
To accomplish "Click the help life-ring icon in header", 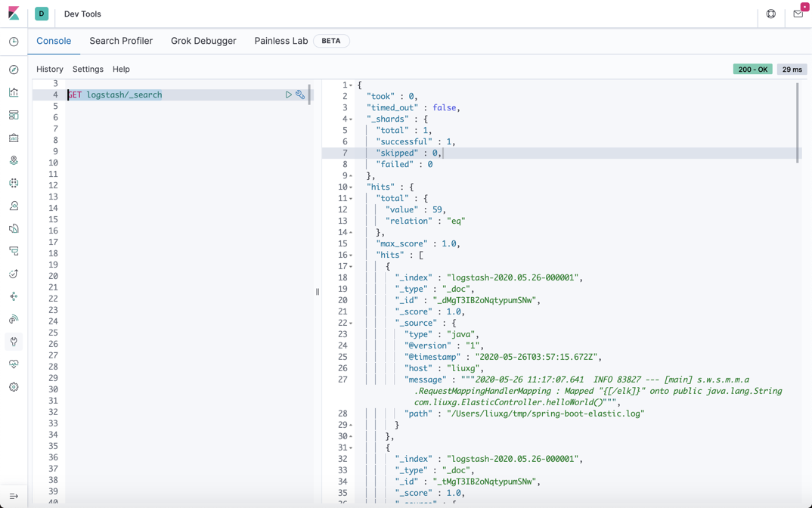I will point(771,14).
